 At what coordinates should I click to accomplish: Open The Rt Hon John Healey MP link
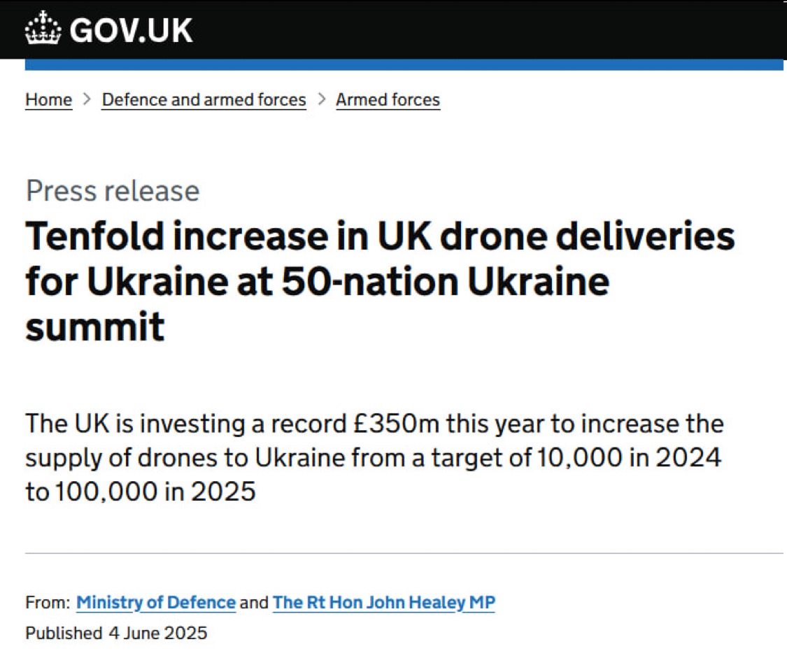383,602
